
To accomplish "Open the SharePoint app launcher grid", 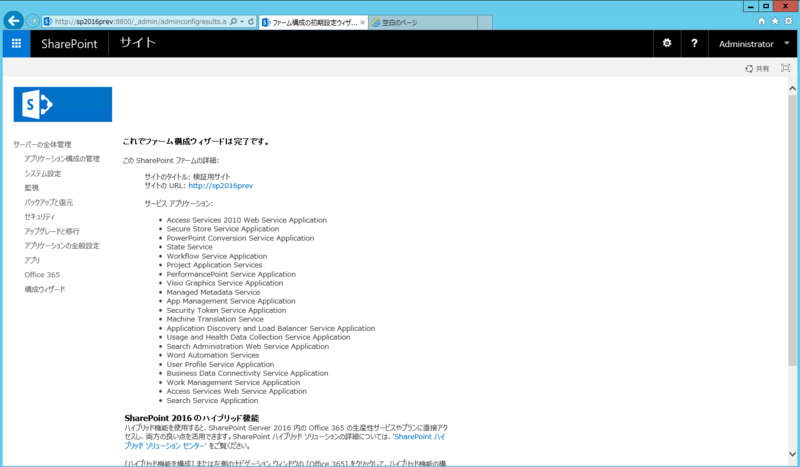I will click(16, 43).
